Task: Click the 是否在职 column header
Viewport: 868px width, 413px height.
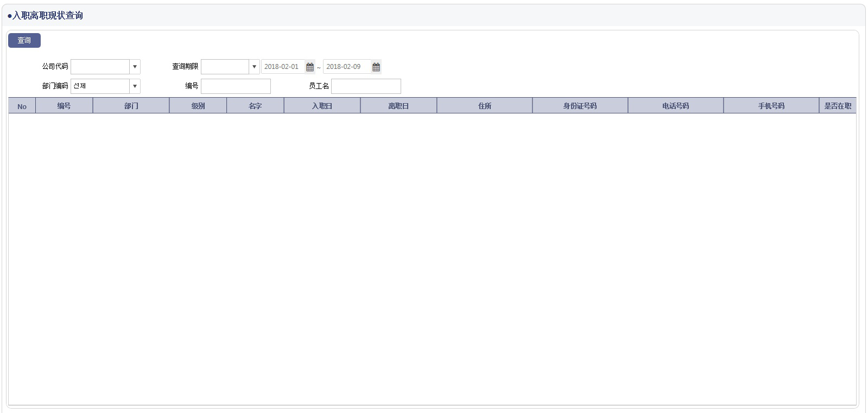Action: (837, 106)
